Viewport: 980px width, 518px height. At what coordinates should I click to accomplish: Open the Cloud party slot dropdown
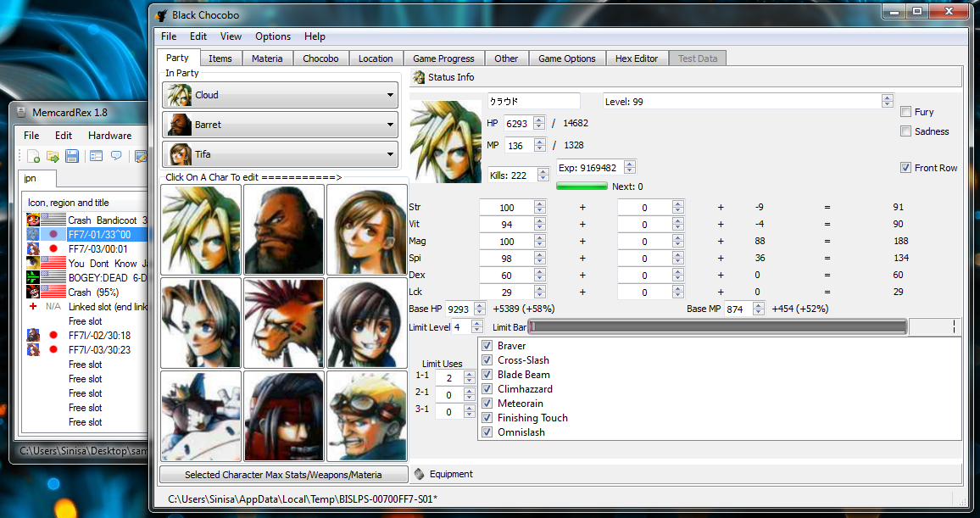(280, 95)
